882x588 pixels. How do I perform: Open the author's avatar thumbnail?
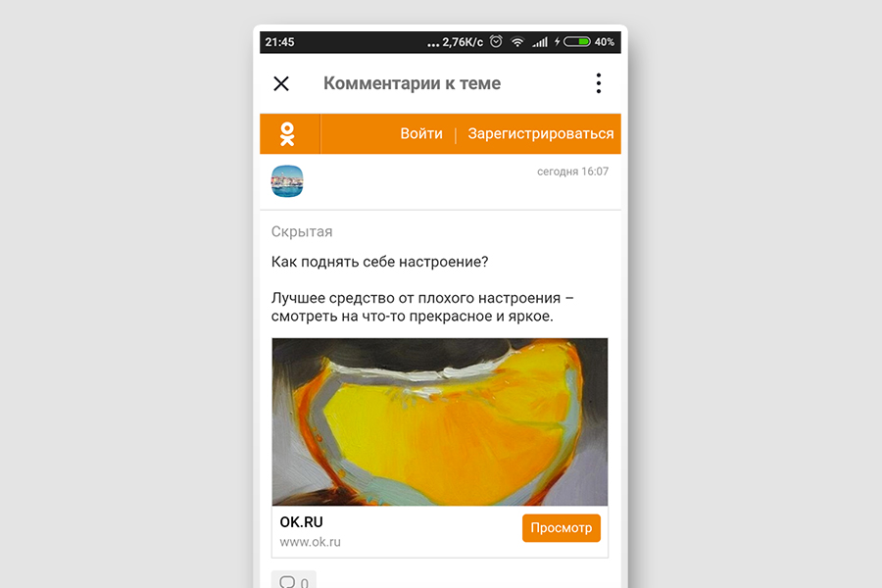point(287,181)
